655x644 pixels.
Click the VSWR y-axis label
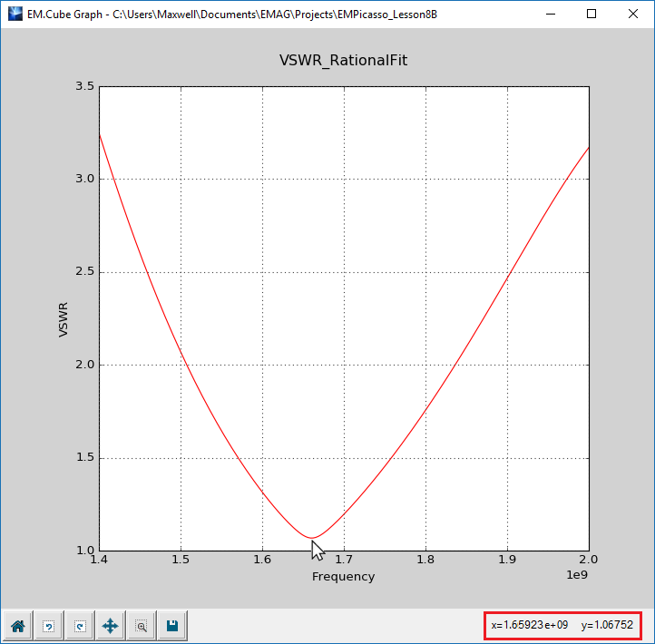tap(63, 319)
